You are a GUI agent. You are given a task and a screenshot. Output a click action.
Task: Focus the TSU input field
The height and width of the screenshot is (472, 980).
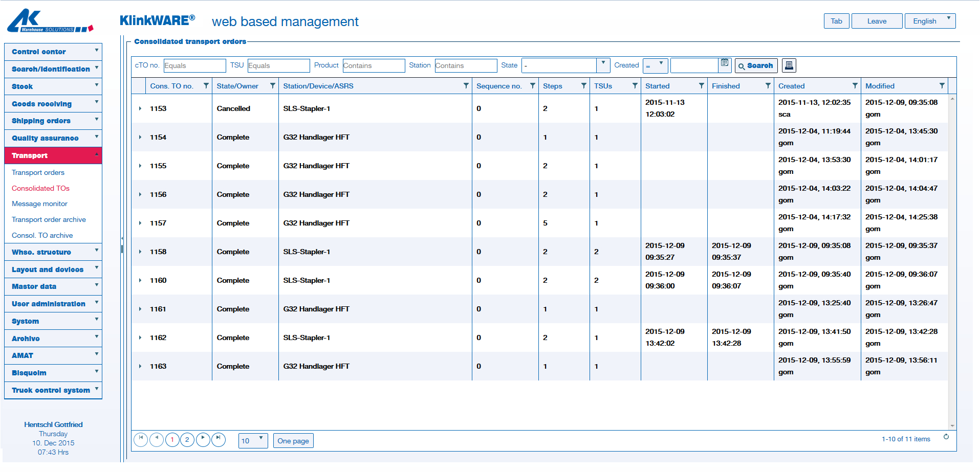click(278, 65)
